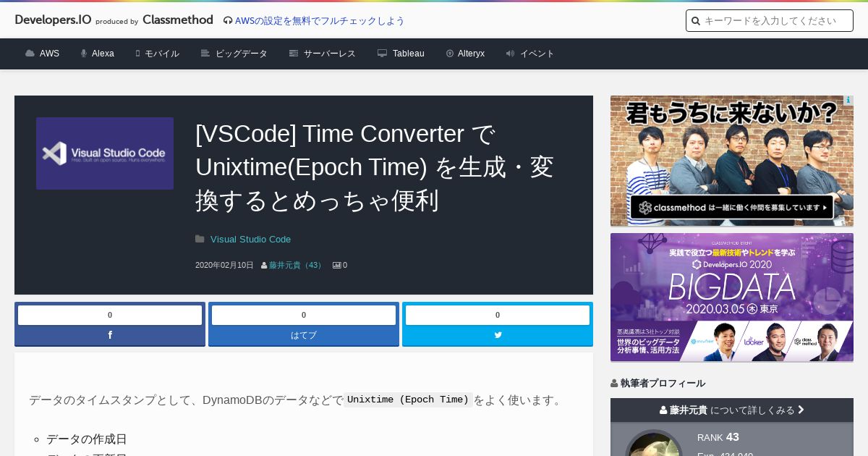Screen dimensions: 868x456
Task: Focus the keyword search field
Action: pos(770,21)
